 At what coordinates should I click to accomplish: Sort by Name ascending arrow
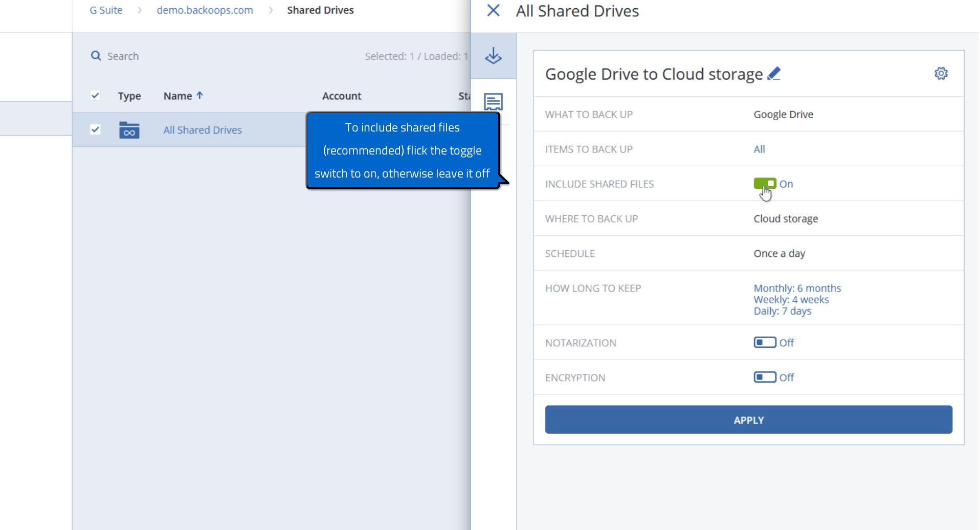[200, 95]
